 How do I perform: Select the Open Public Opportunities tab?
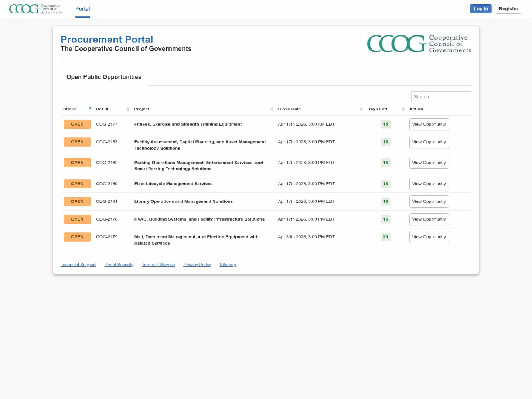104,77
